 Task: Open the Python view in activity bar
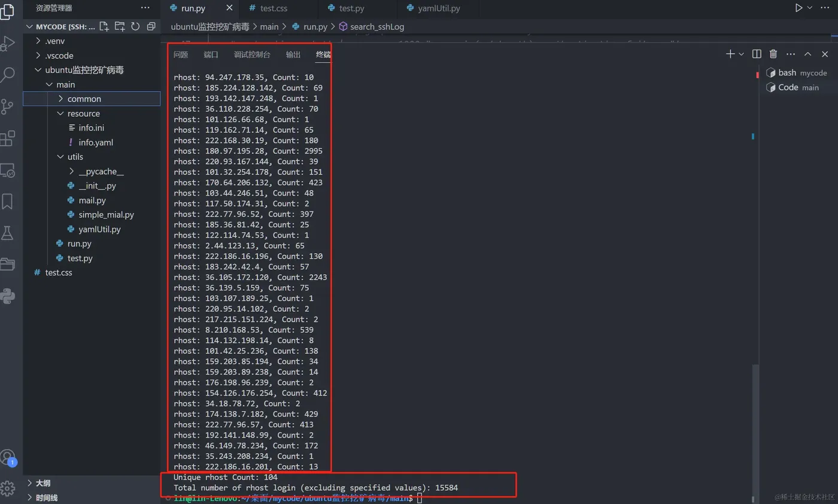pos(7,296)
